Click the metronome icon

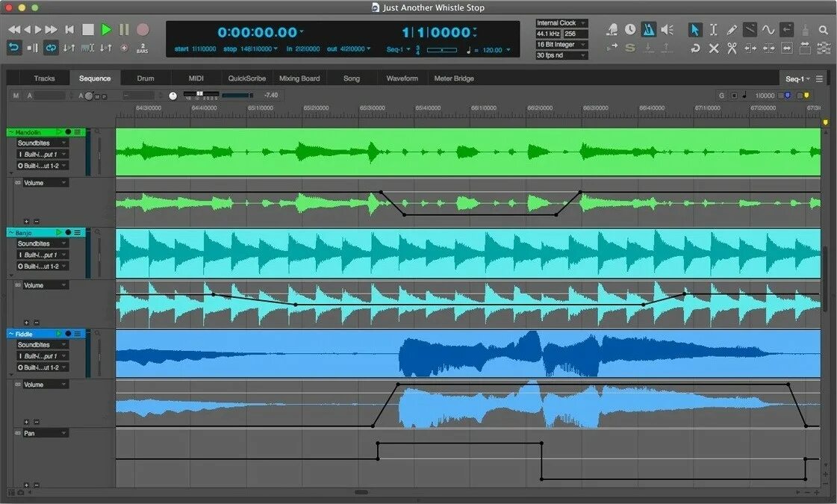click(648, 29)
